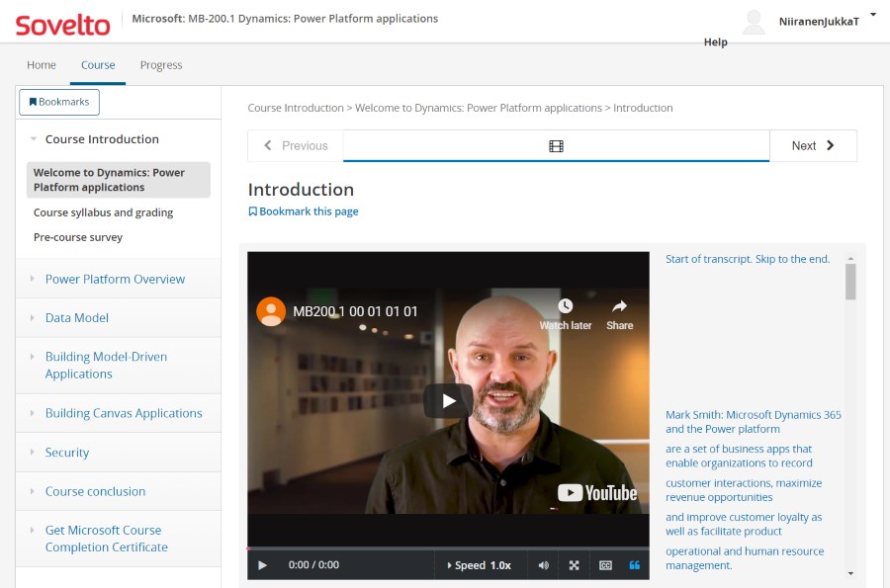The width and height of the screenshot is (890, 588).
Task: Mute the video with the volume icon
Action: tap(544, 565)
